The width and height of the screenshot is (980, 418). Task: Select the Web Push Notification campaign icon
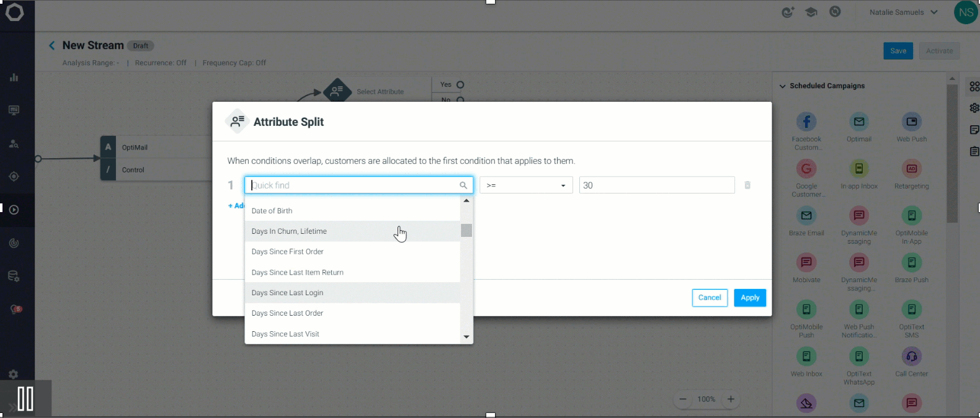coord(859,309)
